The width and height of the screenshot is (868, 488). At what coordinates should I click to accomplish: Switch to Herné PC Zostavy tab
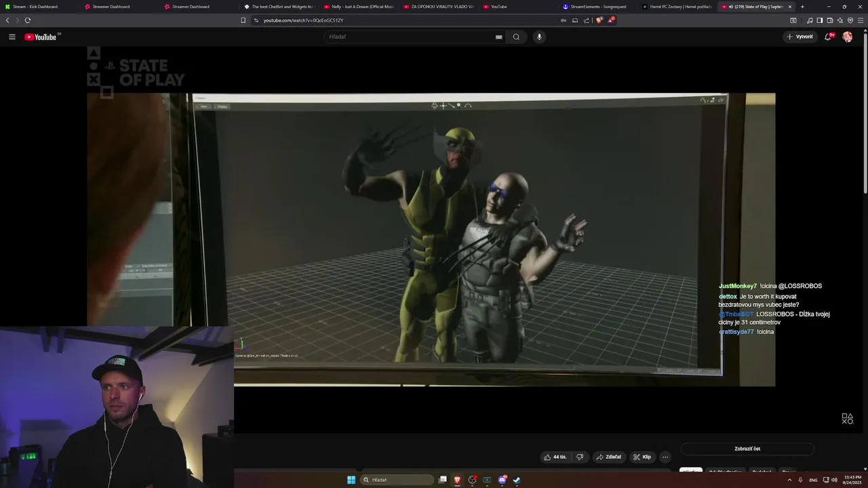[x=677, y=7]
